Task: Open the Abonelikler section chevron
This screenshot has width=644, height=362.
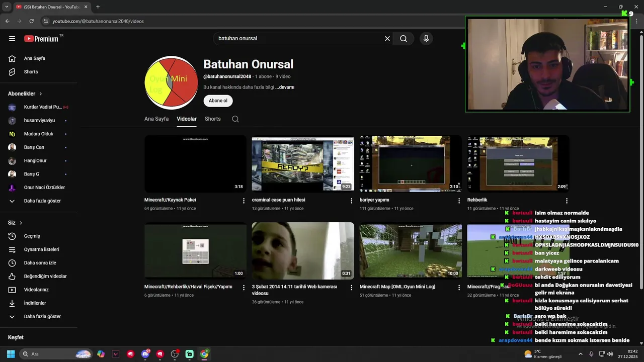Action: tap(41, 94)
